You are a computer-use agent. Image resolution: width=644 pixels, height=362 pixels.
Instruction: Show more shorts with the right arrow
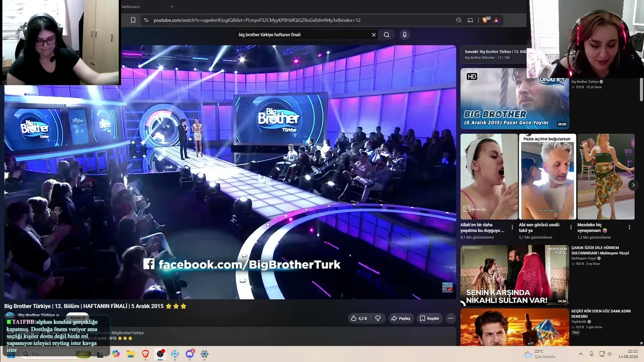pos(633,185)
